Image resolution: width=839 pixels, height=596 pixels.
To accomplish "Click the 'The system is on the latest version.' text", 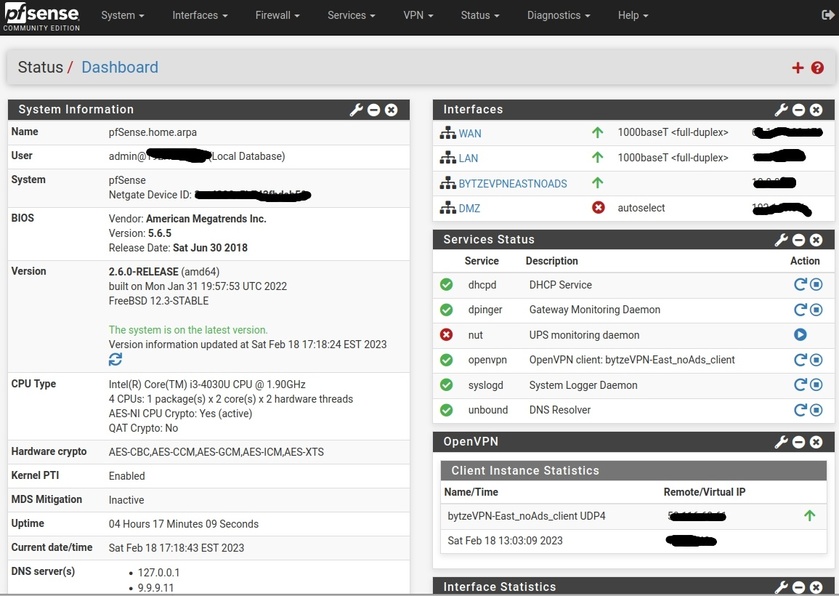I will tap(188, 330).
